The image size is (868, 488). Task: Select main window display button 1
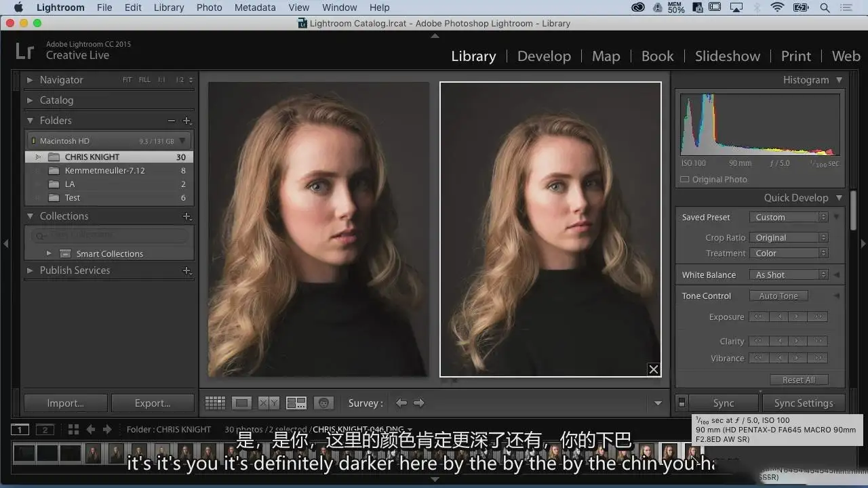pos(20,429)
